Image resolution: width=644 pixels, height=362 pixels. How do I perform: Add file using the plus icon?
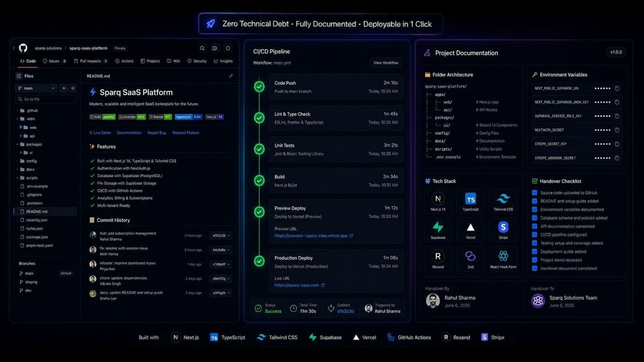click(64, 88)
